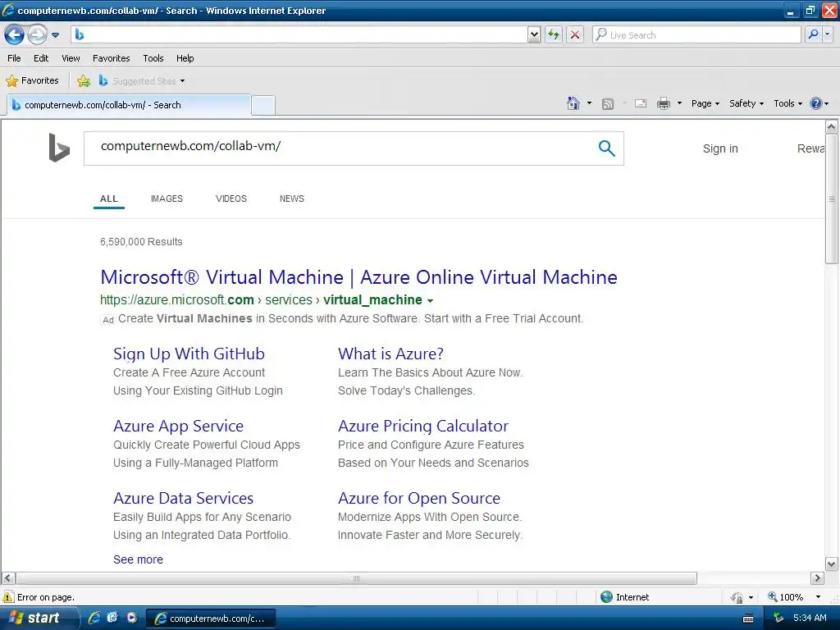Open Azure Data Services link

pos(183,498)
